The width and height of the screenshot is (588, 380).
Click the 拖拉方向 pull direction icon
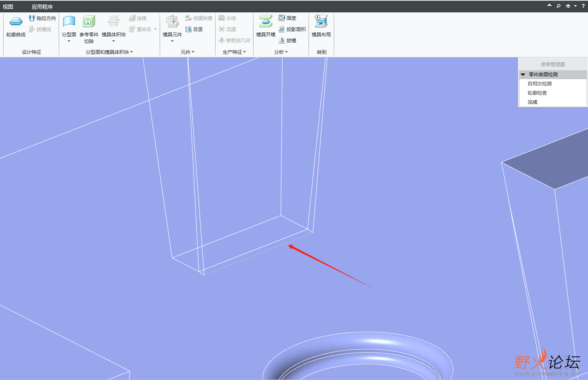coord(32,18)
